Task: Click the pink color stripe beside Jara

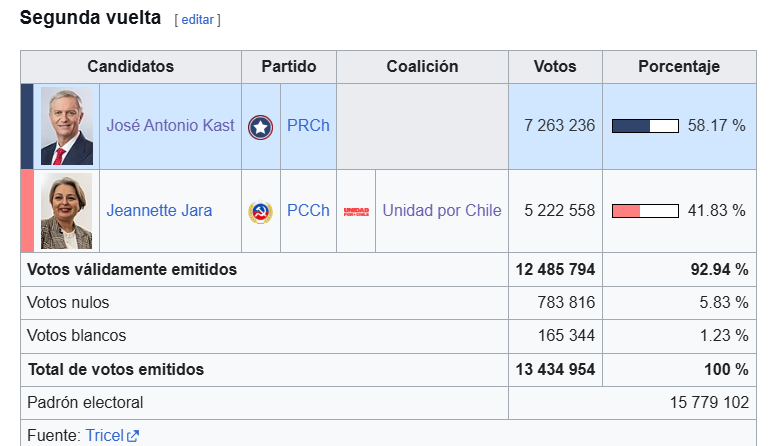Action: point(27,211)
